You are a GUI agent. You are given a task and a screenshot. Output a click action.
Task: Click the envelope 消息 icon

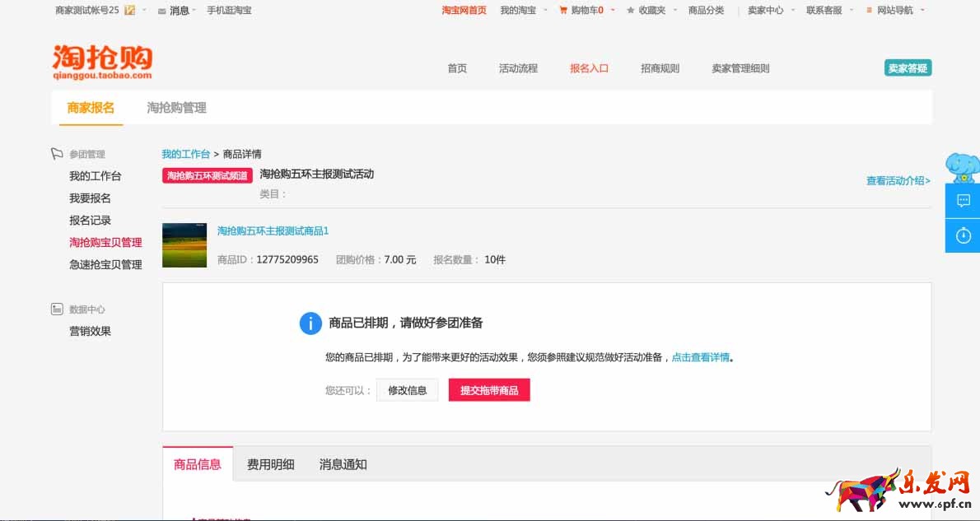point(162,12)
